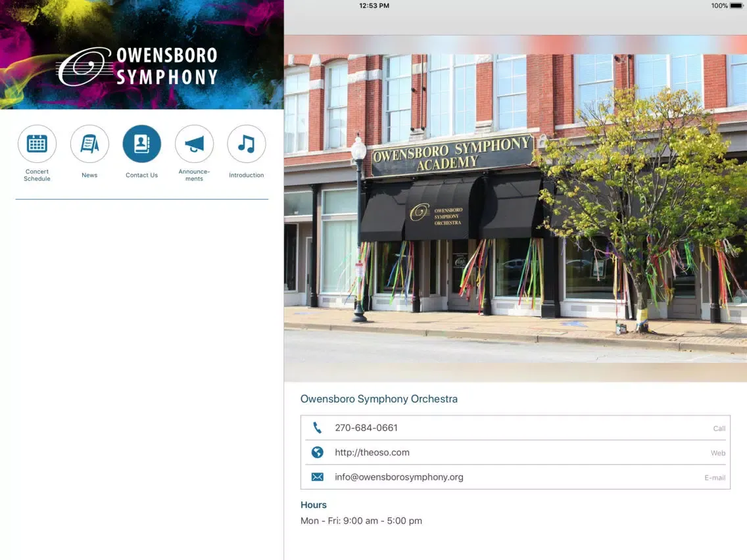Image resolution: width=747 pixels, height=560 pixels.
Task: Tap the Web button
Action: coord(718,454)
